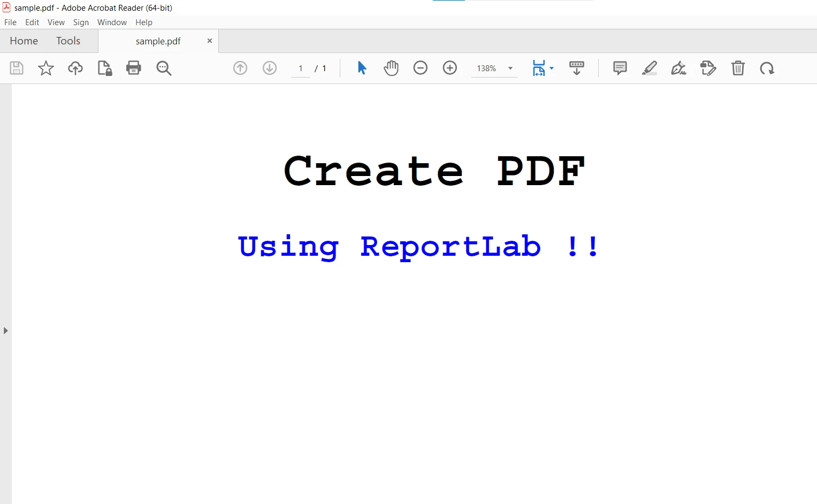Activate the Hand pan tool
Screen dimensions: 817x504
(x=391, y=68)
